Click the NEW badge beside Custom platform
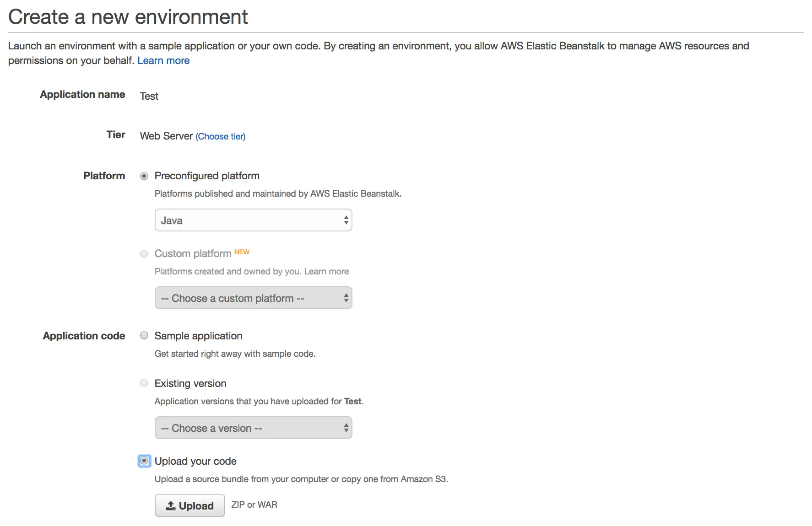812x526 pixels. point(242,252)
